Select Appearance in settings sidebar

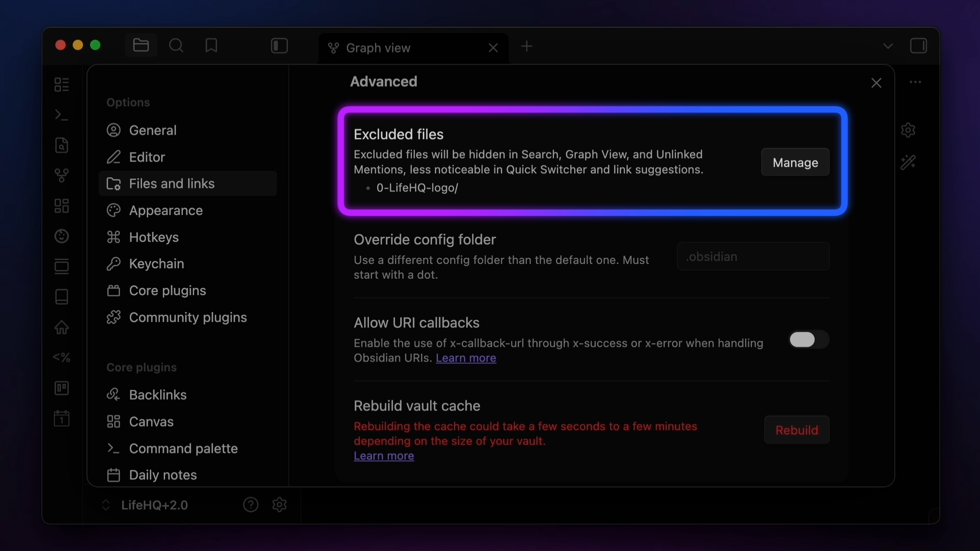pos(165,210)
